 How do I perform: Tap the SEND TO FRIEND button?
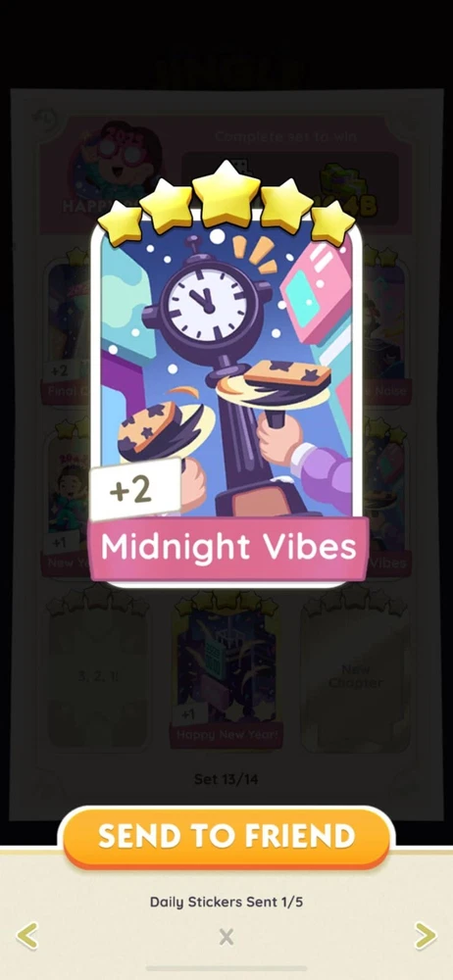(x=226, y=837)
